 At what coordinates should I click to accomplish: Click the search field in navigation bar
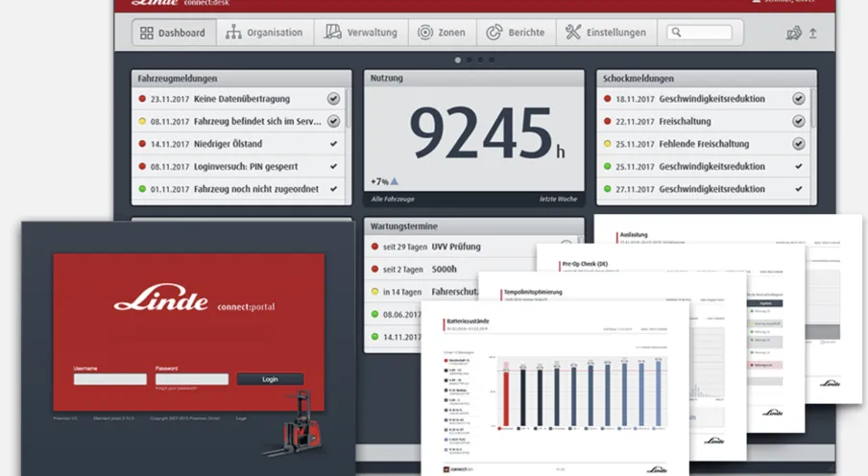699,32
